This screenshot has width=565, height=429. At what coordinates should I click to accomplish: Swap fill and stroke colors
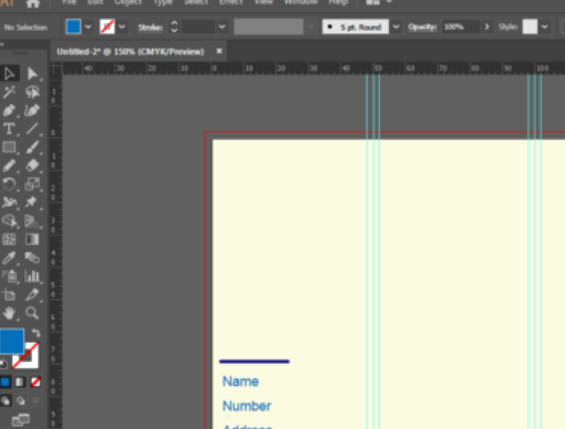coord(36,333)
